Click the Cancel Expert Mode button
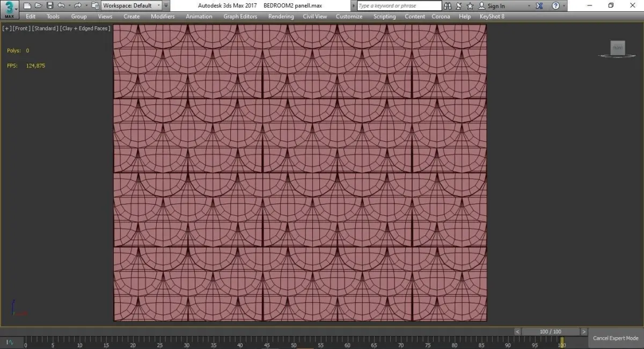This screenshot has width=644, height=349. (616, 338)
